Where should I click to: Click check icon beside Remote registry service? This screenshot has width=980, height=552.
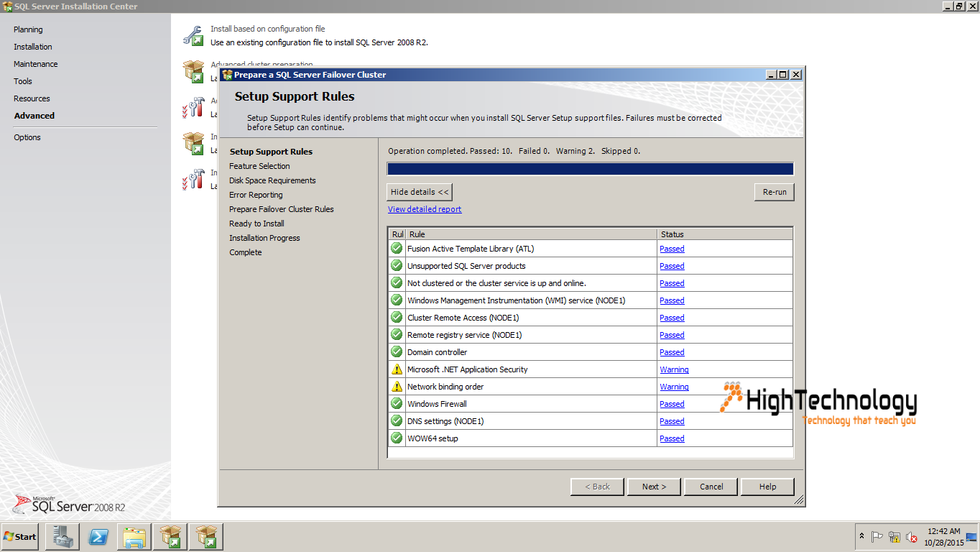397,335
